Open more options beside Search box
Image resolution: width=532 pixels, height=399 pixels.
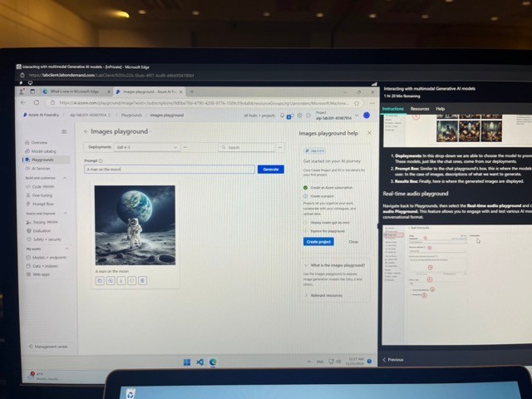(280, 148)
